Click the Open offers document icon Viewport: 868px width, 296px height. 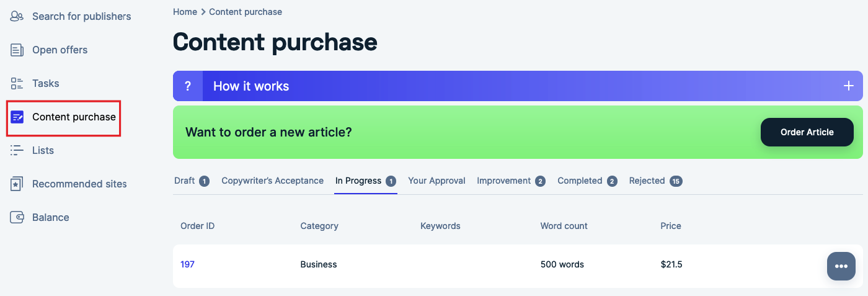point(17,50)
